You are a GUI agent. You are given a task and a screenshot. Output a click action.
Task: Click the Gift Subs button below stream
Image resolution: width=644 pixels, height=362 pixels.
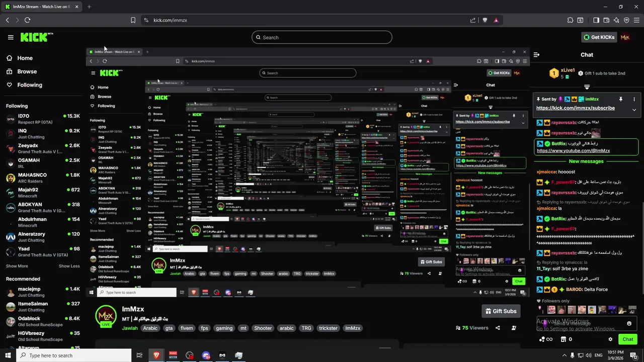501,311
